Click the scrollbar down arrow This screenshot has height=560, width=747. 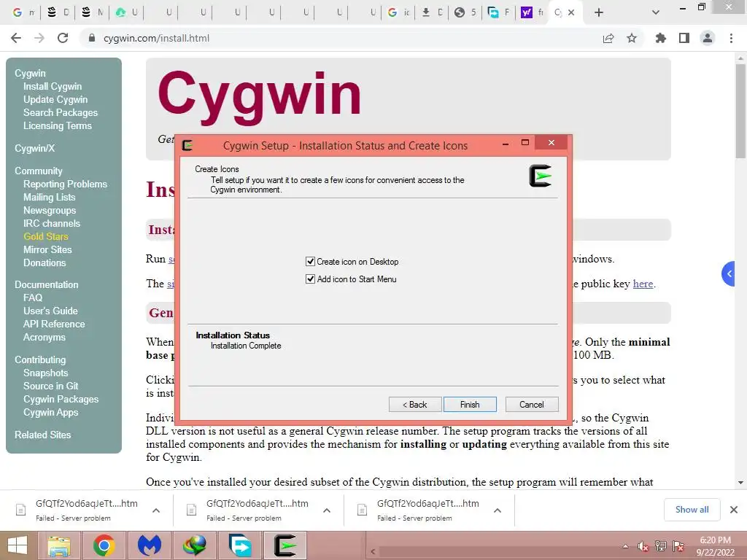[x=740, y=483]
